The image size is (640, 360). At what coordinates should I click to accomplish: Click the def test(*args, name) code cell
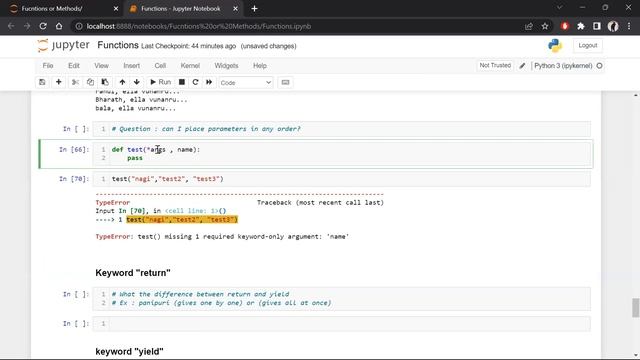(342, 154)
